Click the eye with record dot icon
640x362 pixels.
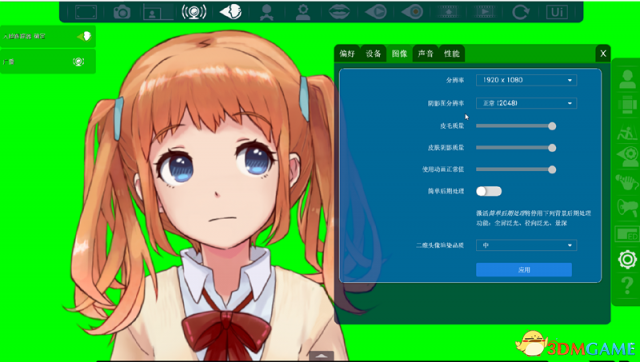coord(412,12)
